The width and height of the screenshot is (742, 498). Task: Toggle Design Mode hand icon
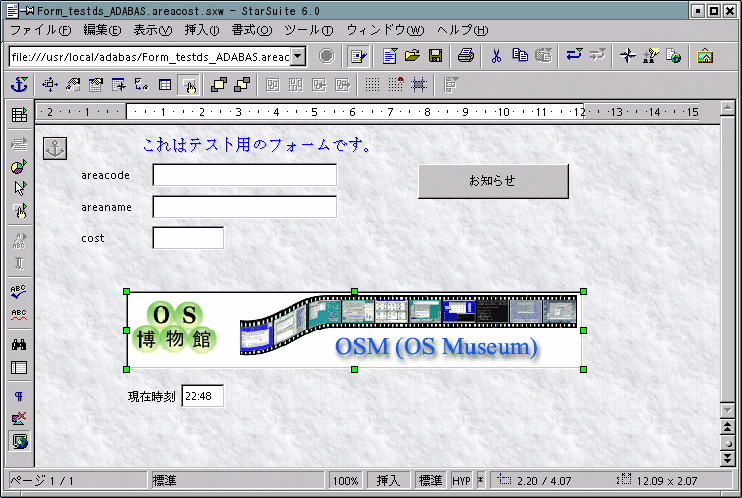(x=188, y=85)
